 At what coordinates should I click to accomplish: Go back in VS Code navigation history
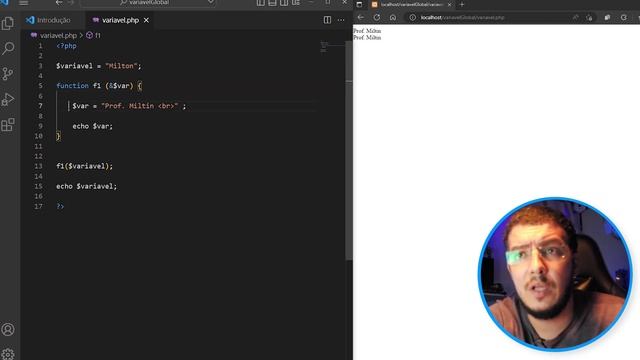pyautogui.click(x=59, y=3)
